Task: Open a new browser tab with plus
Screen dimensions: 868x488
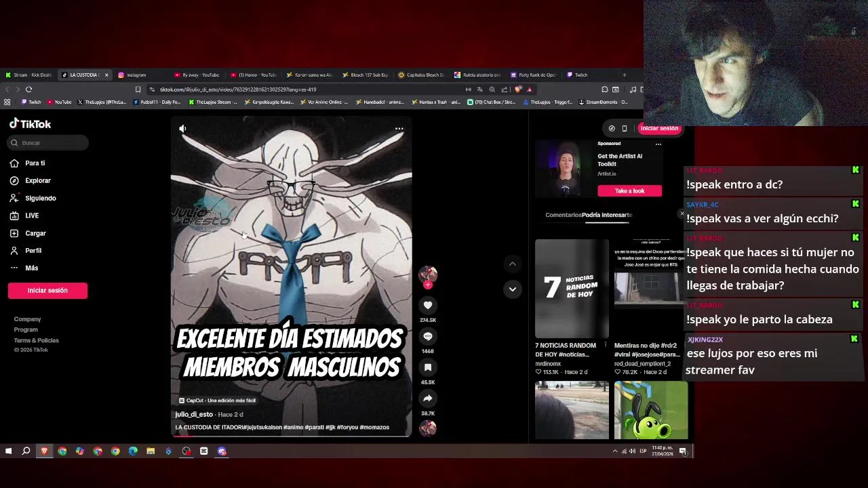Action: click(x=624, y=75)
